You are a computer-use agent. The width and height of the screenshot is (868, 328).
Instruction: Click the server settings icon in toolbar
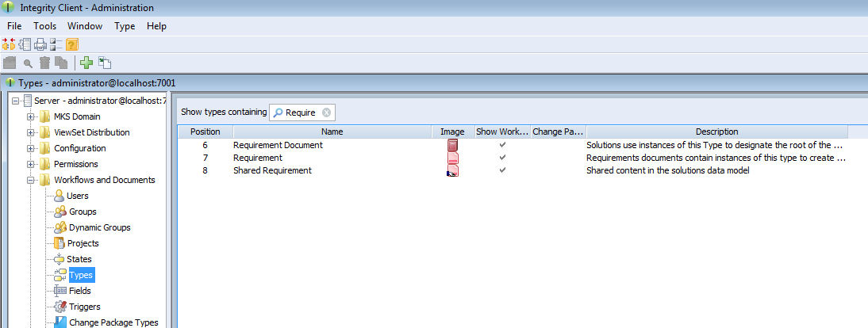pos(25,44)
